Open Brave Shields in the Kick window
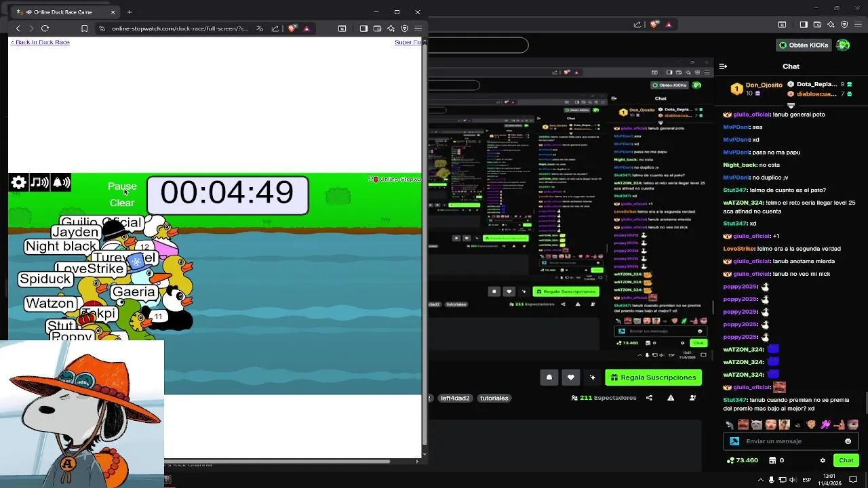 click(x=654, y=24)
